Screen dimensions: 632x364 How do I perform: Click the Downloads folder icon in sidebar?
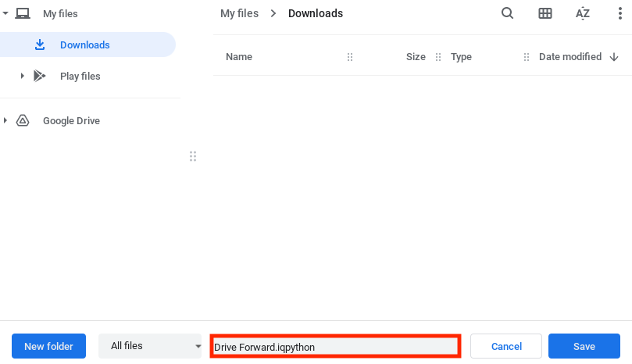[40, 45]
